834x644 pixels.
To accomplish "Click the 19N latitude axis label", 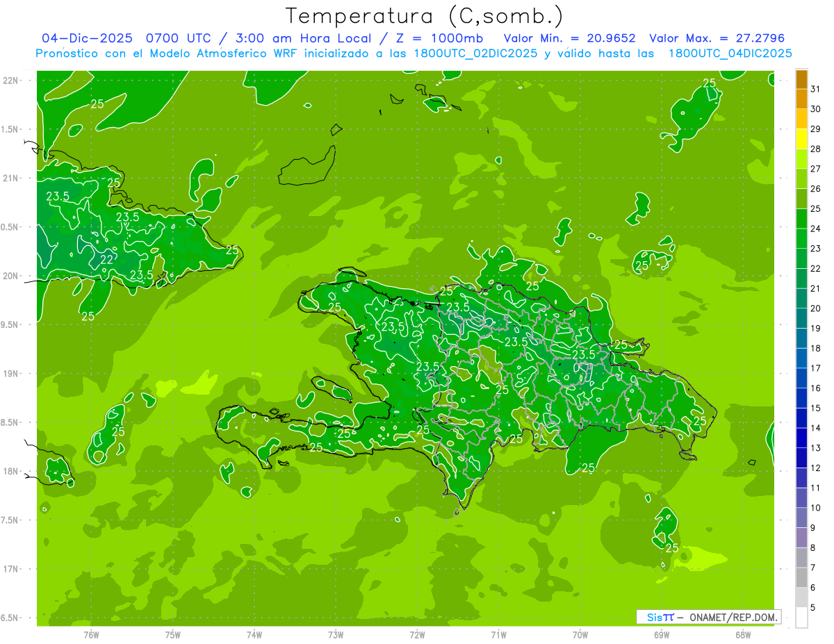I will click(10, 374).
